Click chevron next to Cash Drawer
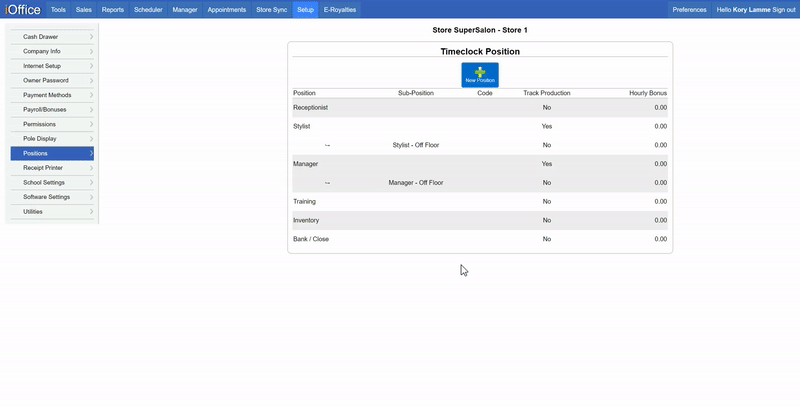The height and width of the screenshot is (406, 800). (91, 37)
